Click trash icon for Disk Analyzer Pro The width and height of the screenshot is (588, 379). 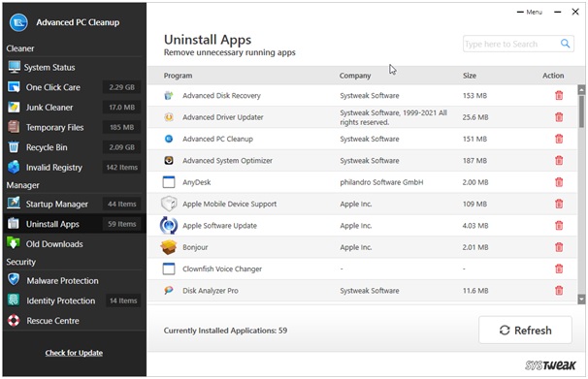[559, 291]
